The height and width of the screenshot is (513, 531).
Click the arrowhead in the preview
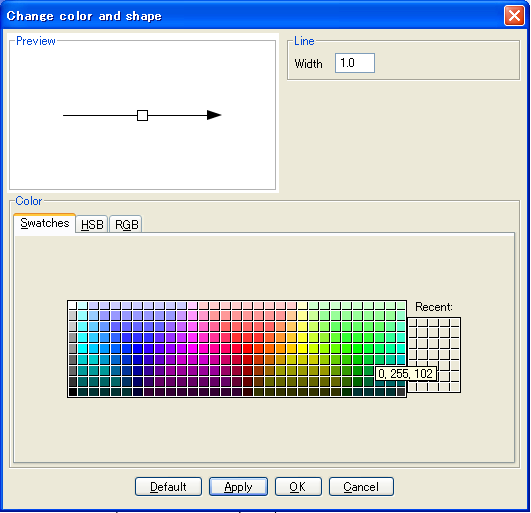click(214, 115)
